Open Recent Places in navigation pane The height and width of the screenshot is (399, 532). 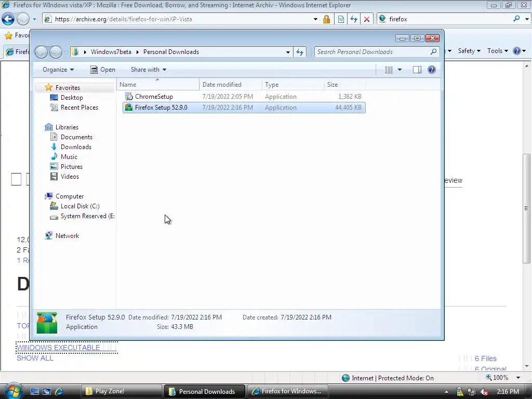point(74,108)
